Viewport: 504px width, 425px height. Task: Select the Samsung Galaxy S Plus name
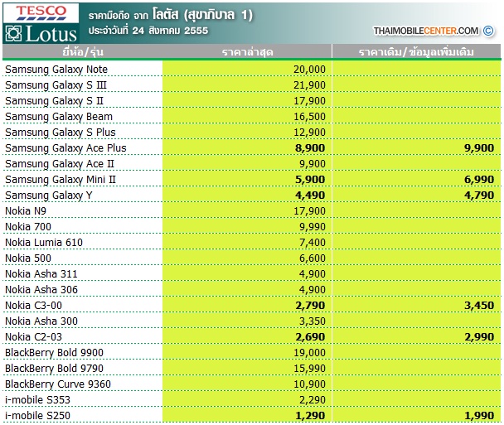tap(61, 133)
